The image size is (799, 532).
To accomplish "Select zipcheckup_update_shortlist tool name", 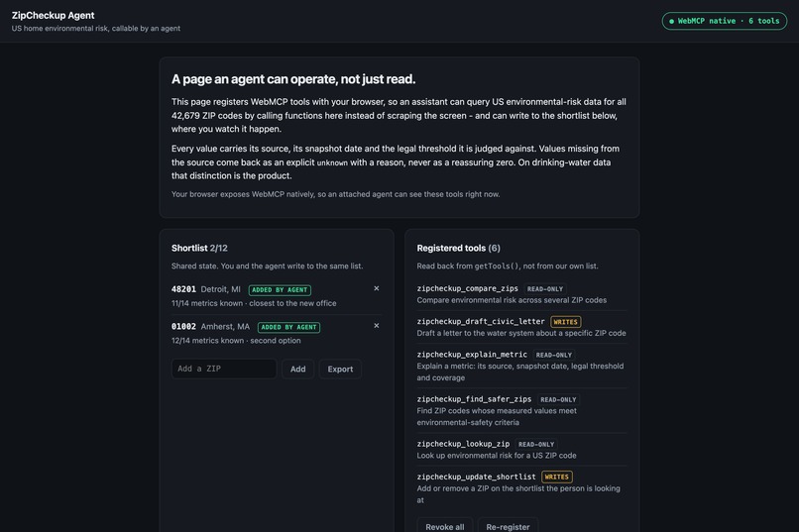I will pos(477,477).
